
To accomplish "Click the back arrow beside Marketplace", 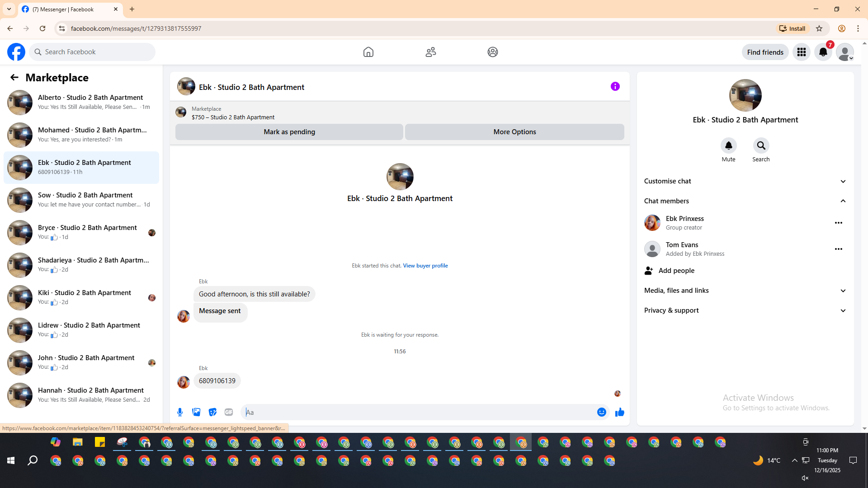I will 14,77.
